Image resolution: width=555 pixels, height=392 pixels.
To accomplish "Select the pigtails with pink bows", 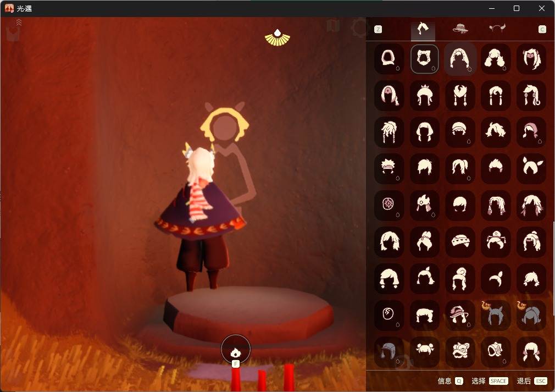I will [531, 352].
